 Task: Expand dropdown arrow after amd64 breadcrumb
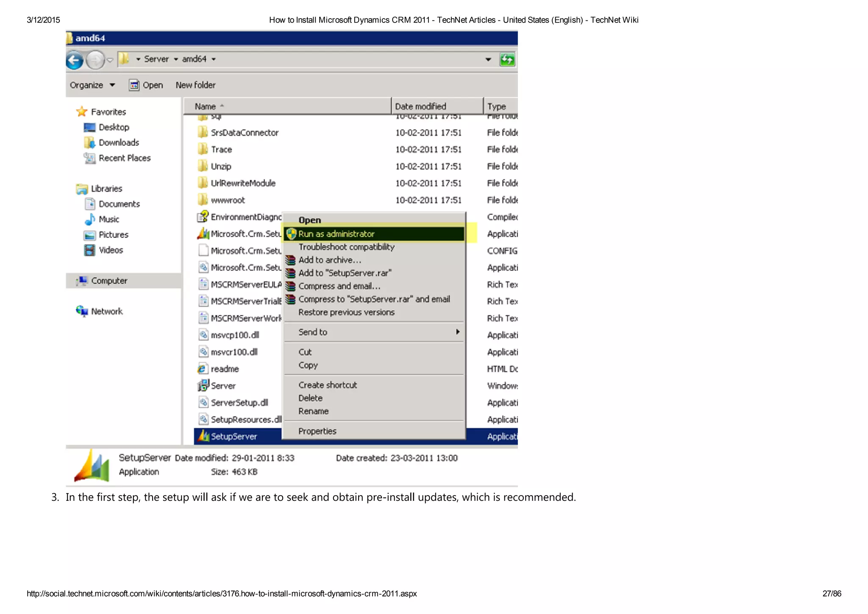tap(214, 59)
